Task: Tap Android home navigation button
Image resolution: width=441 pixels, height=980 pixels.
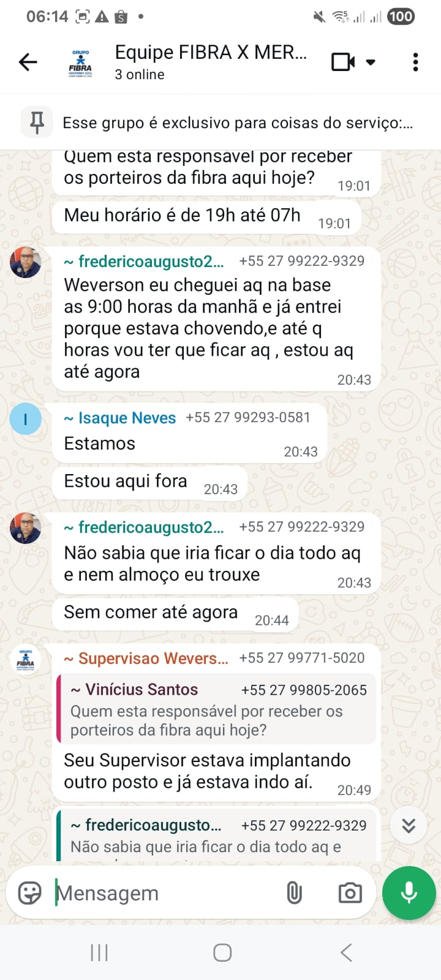Action: coord(222,952)
